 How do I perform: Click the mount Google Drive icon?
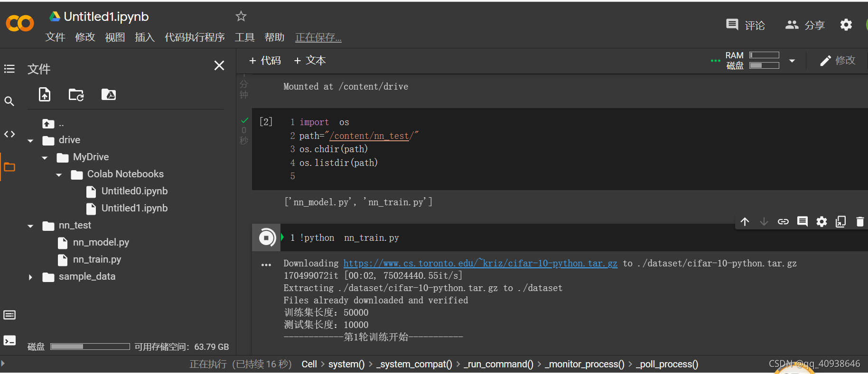coord(109,94)
